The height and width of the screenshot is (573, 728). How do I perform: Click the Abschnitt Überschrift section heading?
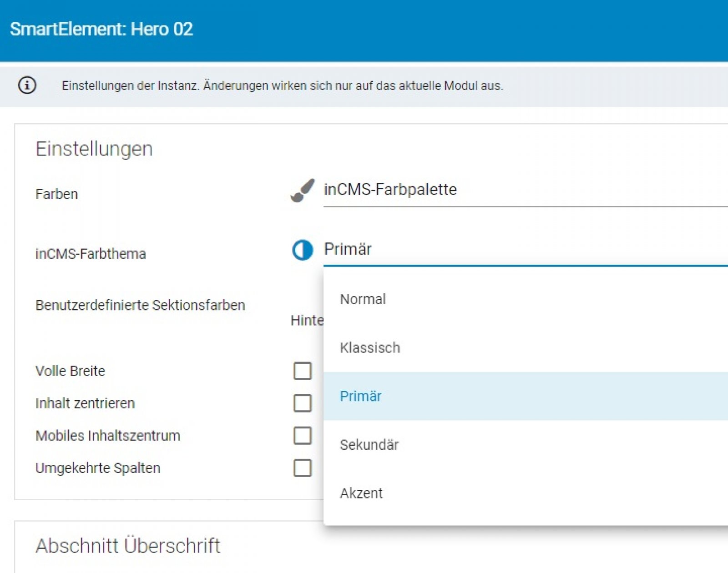click(x=128, y=546)
